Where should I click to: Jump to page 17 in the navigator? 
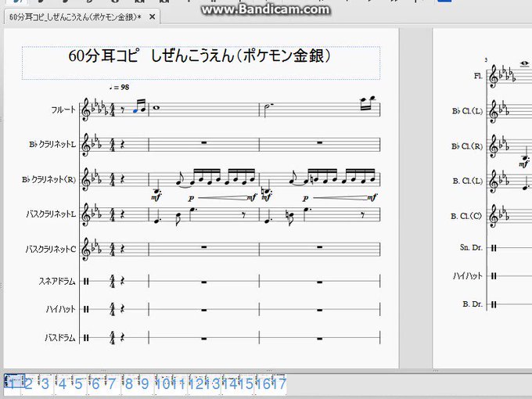[x=279, y=383]
